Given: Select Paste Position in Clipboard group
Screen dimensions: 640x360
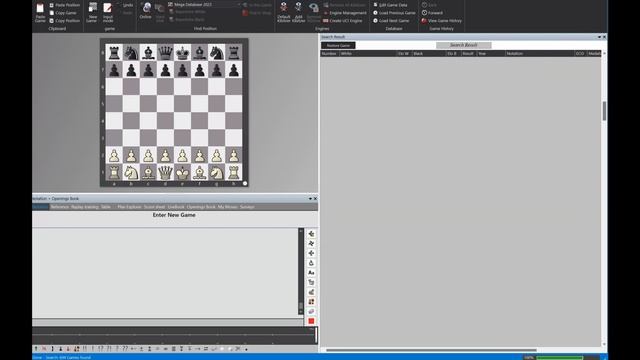Looking at the screenshot, I should click(x=64, y=5).
